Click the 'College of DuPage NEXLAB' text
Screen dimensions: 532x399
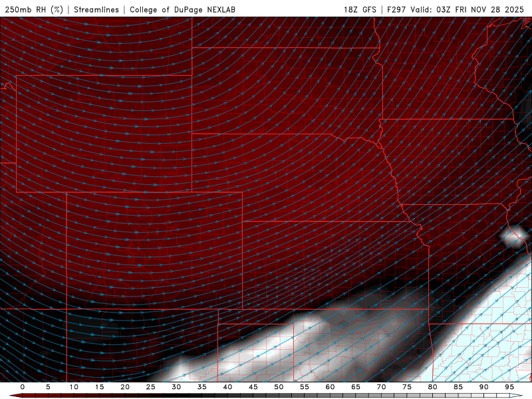(182, 9)
